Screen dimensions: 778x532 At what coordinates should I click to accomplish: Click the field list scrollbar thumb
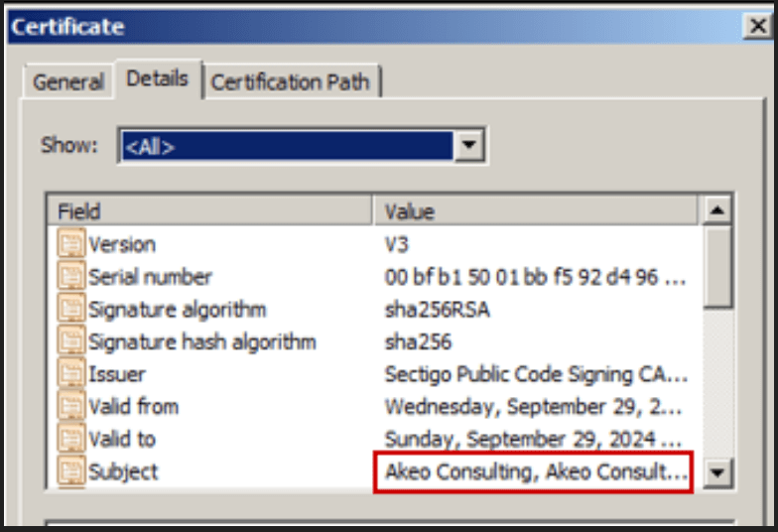pyautogui.click(x=716, y=268)
